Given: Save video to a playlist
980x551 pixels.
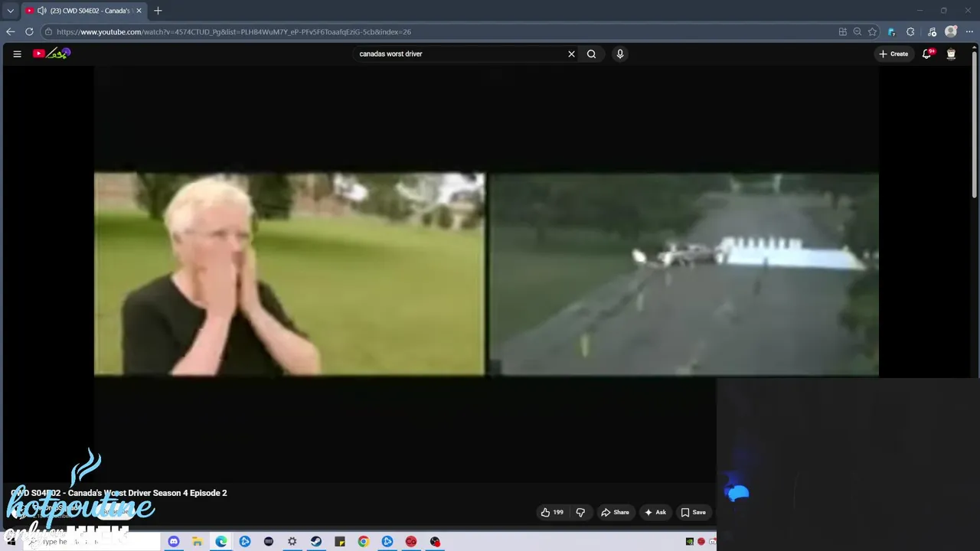Looking at the screenshot, I should click(x=693, y=512).
